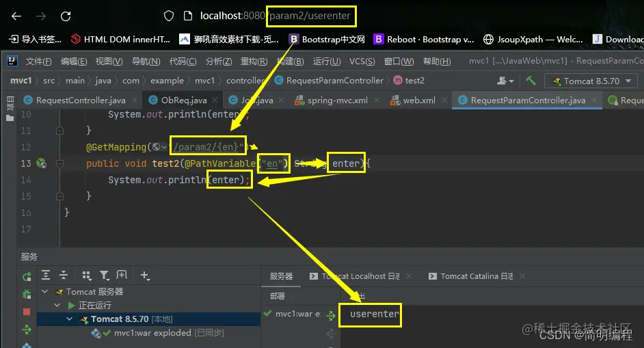This screenshot has height=348, width=644.
Task: Open the HTML DOM innerHT... bookmark
Action: coord(120,39)
